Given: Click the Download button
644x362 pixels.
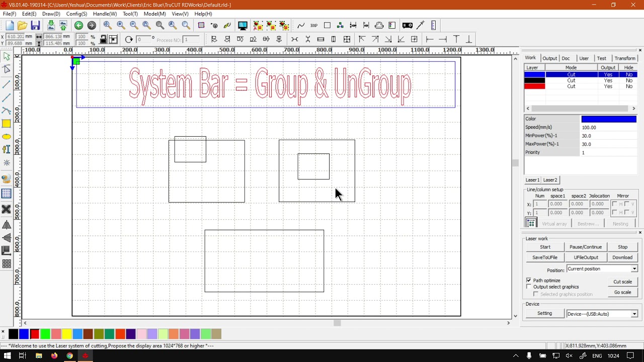Looking at the screenshot, I should (x=622, y=257).
